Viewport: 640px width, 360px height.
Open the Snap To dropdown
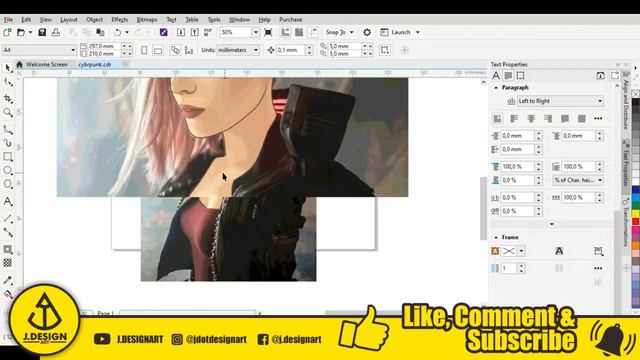tap(351, 32)
